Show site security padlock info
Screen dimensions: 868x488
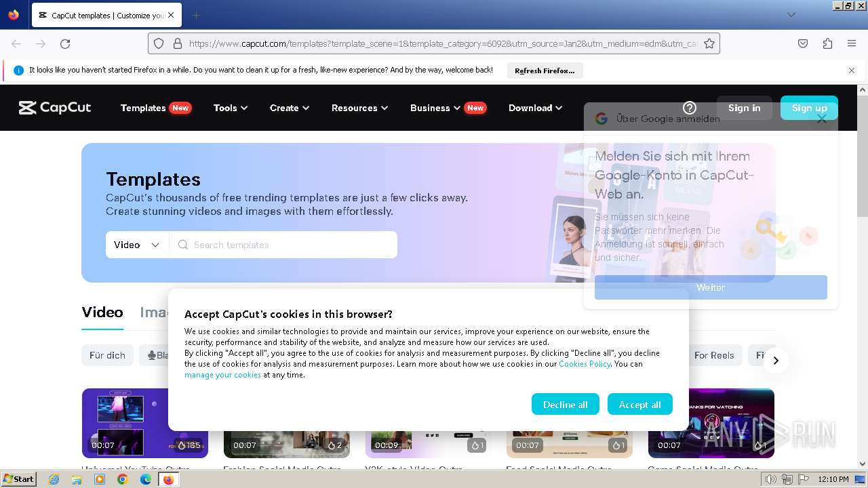tap(178, 43)
